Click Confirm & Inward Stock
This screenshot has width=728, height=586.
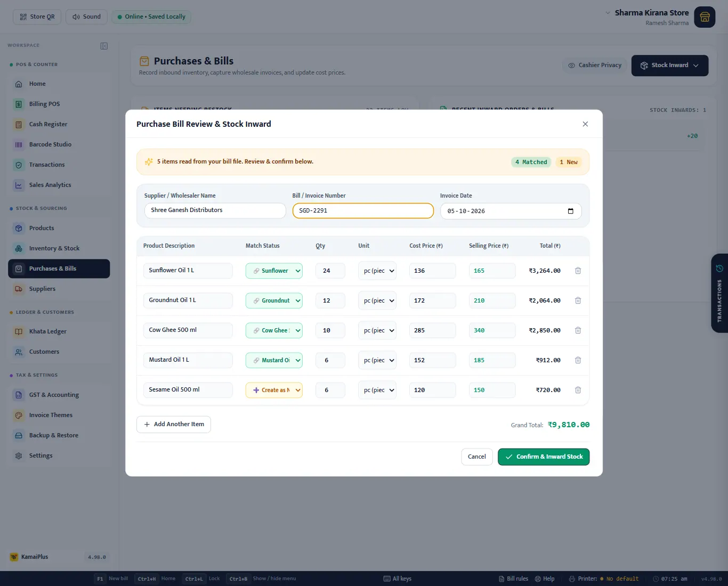coord(544,457)
